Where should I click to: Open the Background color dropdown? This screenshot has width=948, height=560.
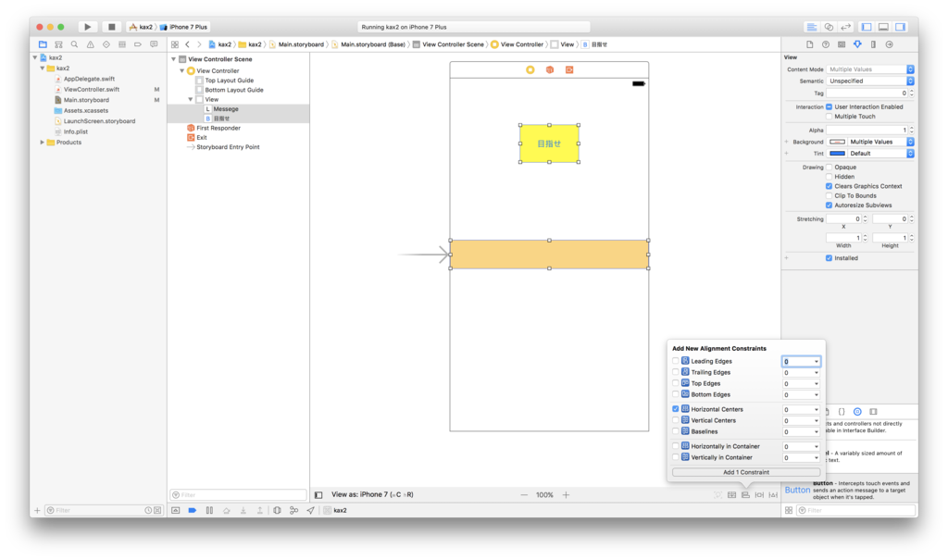coord(881,142)
